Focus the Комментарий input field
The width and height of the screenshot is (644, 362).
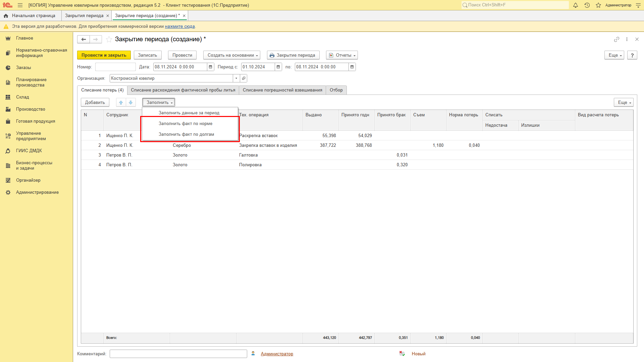coord(178,354)
